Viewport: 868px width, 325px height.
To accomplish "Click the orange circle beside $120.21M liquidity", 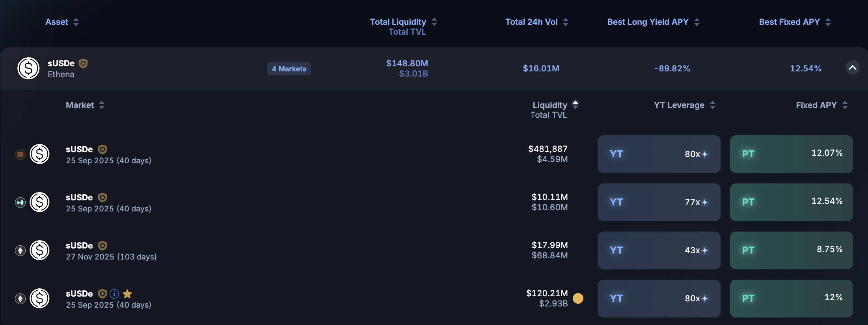I will [578, 298].
